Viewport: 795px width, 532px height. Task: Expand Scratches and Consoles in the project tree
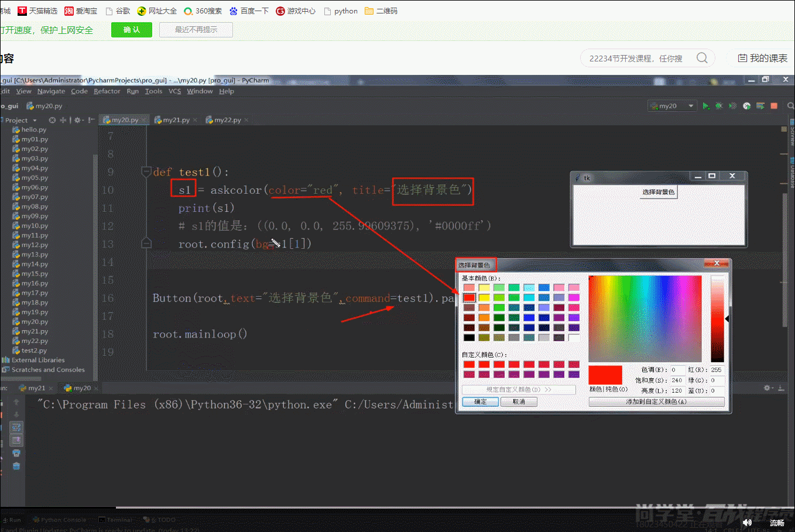click(43, 370)
